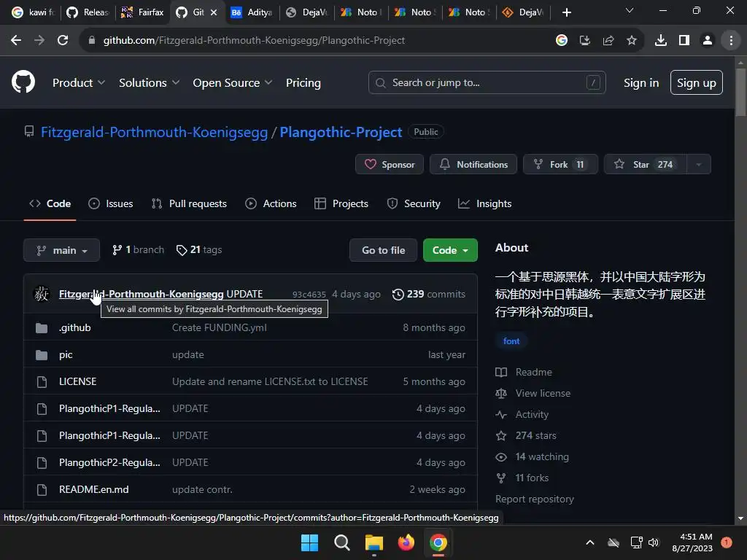The image size is (747, 560).
Task: Open the Actions tab
Action: tap(271, 204)
